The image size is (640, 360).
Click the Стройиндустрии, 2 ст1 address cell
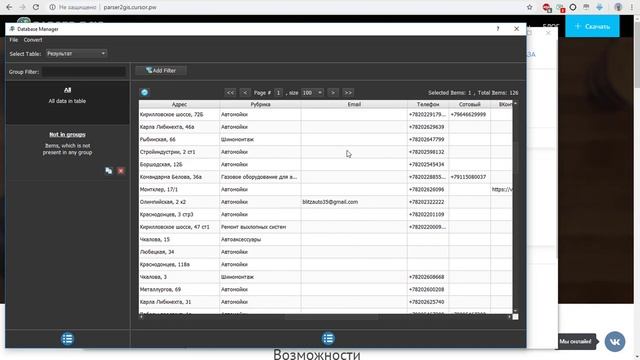(179, 152)
